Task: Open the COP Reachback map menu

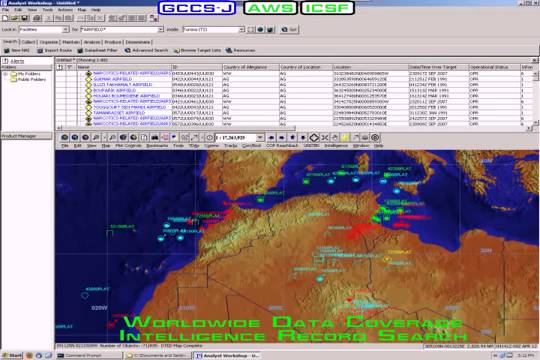Action: click(x=282, y=146)
